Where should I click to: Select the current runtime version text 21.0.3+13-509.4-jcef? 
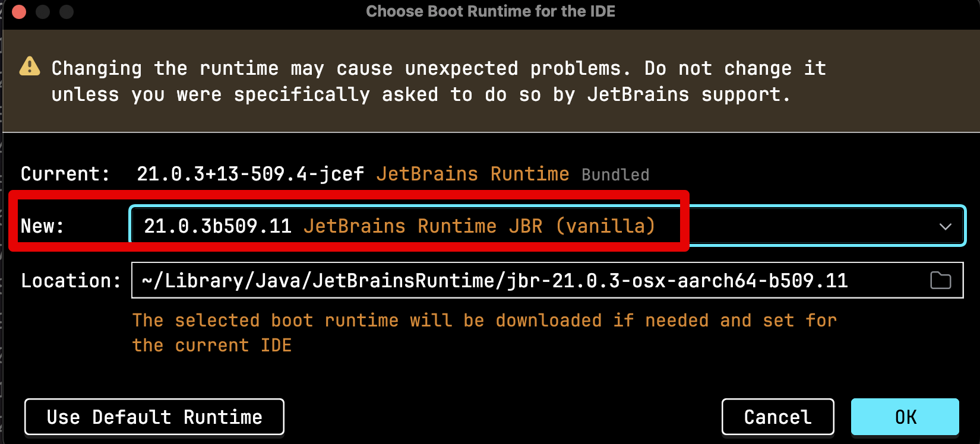click(250, 174)
